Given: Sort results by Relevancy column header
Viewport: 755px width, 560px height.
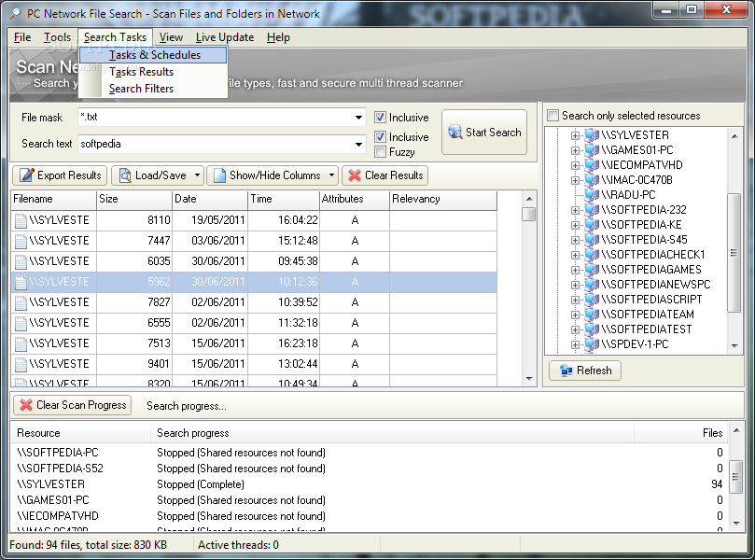Looking at the screenshot, I should (x=443, y=200).
